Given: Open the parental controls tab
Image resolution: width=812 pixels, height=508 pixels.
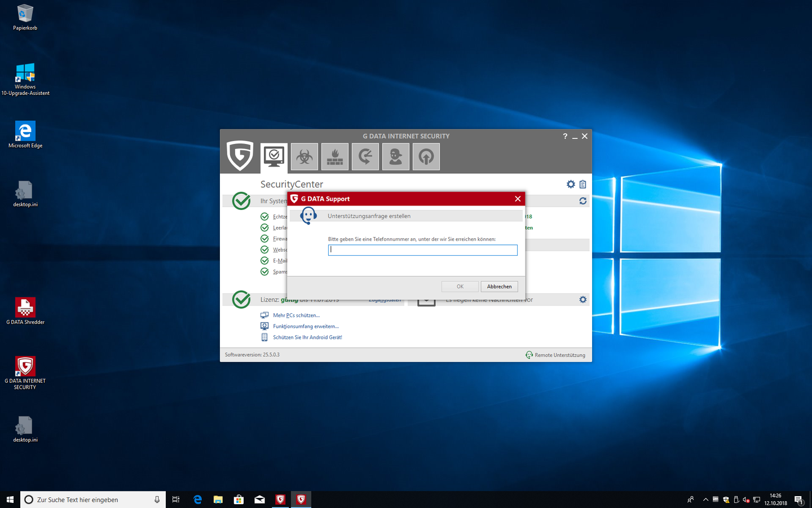Looking at the screenshot, I should click(x=396, y=156).
